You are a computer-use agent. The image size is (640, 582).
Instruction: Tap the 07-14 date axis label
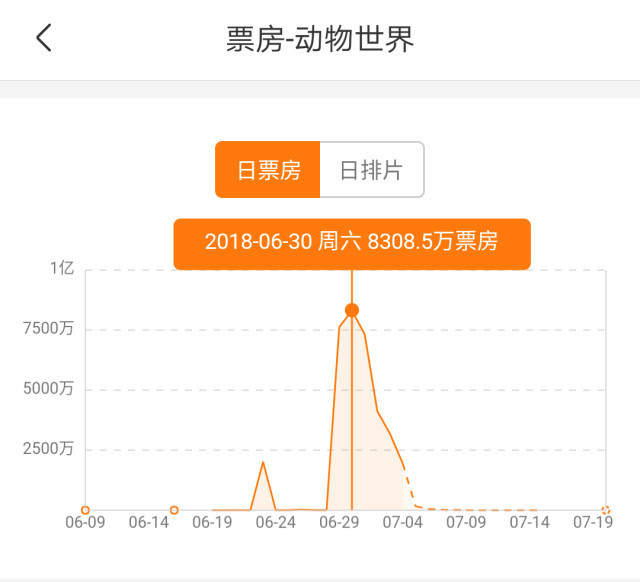(x=529, y=522)
